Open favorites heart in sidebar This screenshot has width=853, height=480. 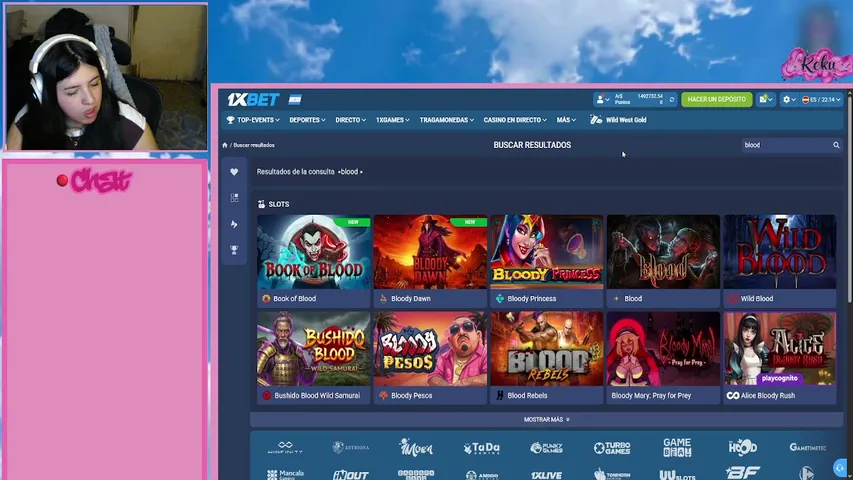point(234,172)
